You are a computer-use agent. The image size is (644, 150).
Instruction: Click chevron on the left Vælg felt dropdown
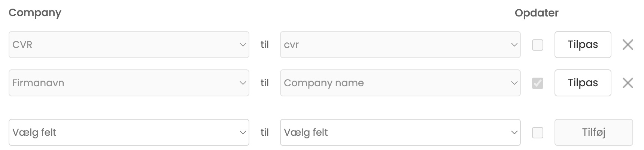point(243,132)
